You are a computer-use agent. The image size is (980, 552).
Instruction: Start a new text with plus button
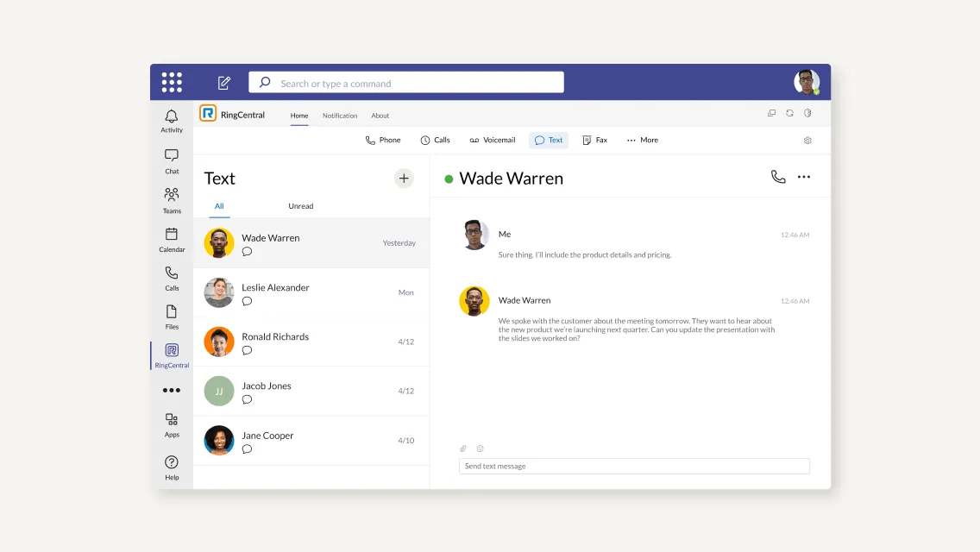pyautogui.click(x=404, y=179)
